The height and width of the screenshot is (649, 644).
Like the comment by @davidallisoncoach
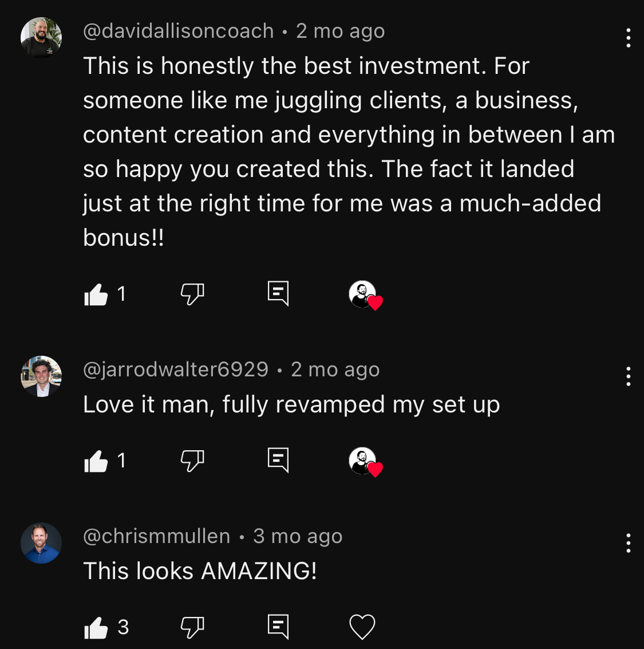coord(96,294)
